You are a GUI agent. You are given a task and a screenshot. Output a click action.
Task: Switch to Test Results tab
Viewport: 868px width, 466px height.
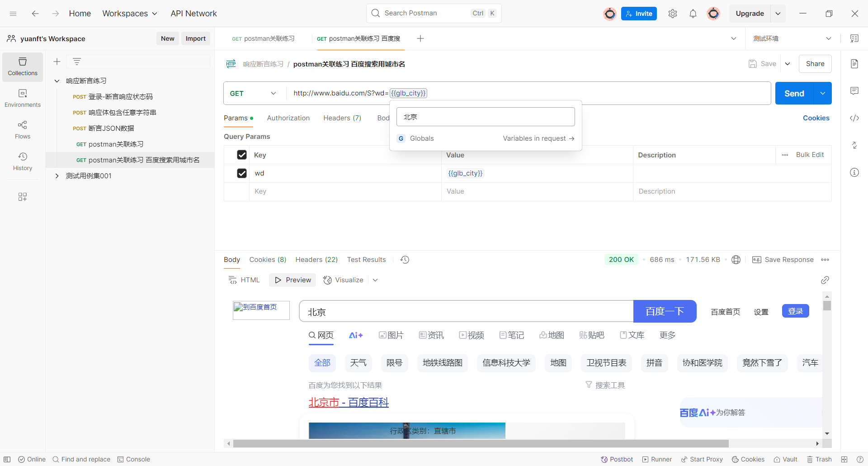[x=366, y=260]
